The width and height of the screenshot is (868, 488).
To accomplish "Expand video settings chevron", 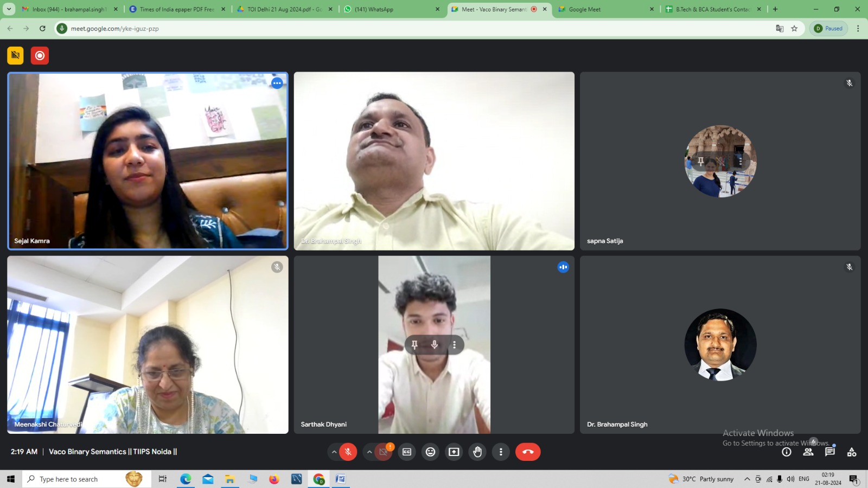I will (x=369, y=452).
